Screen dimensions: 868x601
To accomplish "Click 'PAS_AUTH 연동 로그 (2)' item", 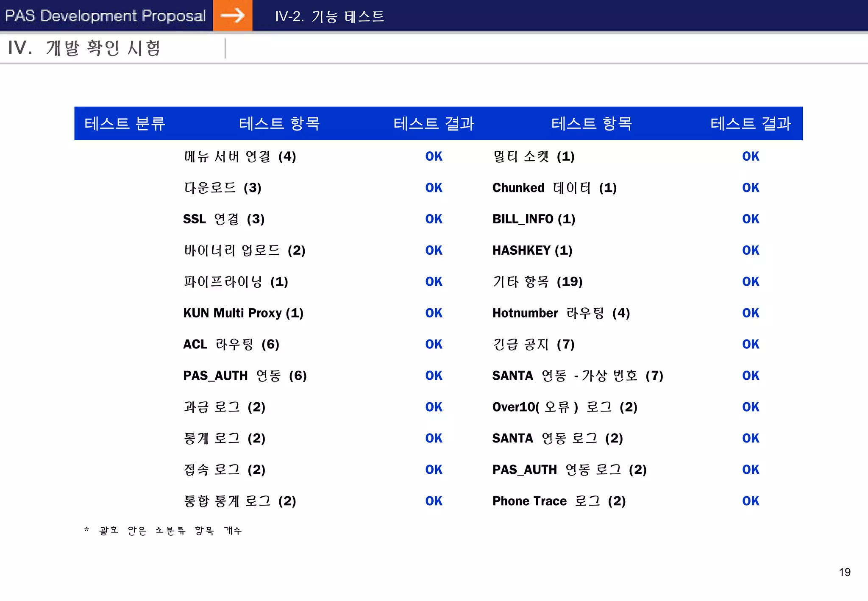I will (x=570, y=470).
